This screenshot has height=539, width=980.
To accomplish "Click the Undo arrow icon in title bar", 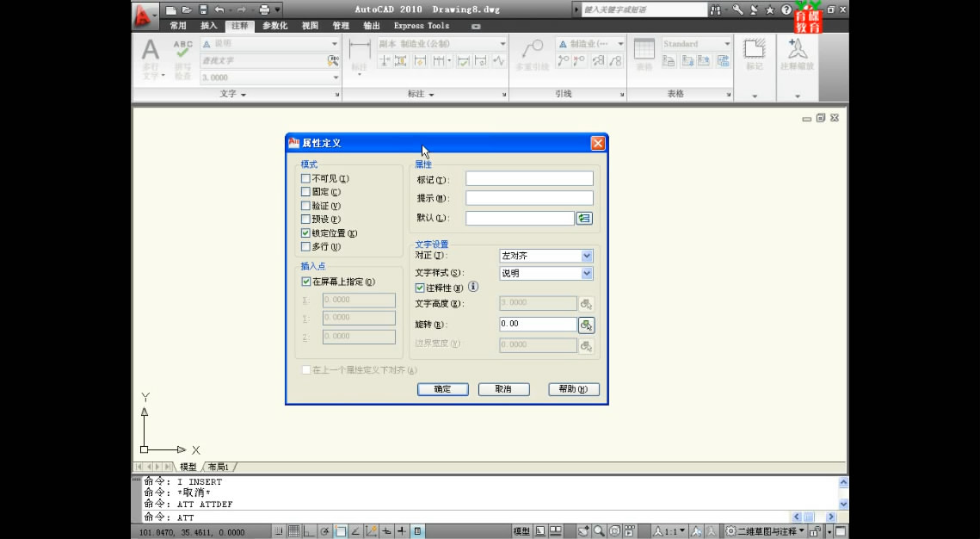I will click(219, 10).
